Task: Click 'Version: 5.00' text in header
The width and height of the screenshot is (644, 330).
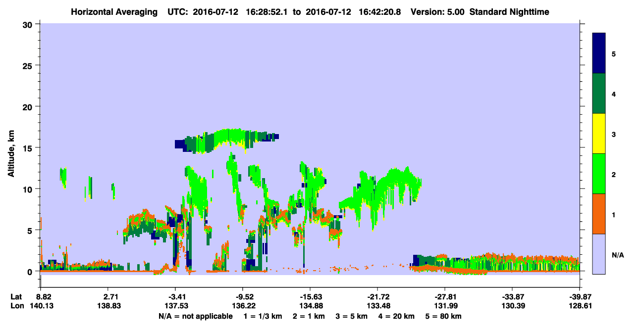Action: coord(436,11)
